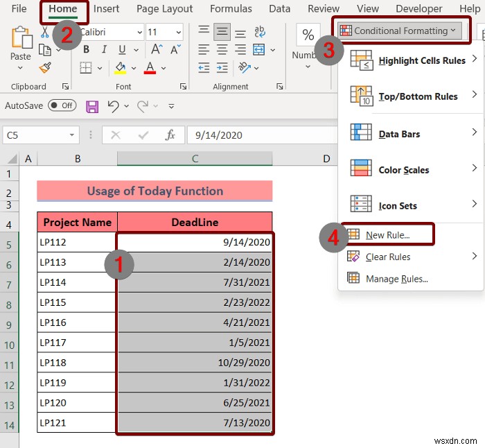This screenshot has width=485, height=448.
Task: Click the Percent number format icon
Action: 308,35
